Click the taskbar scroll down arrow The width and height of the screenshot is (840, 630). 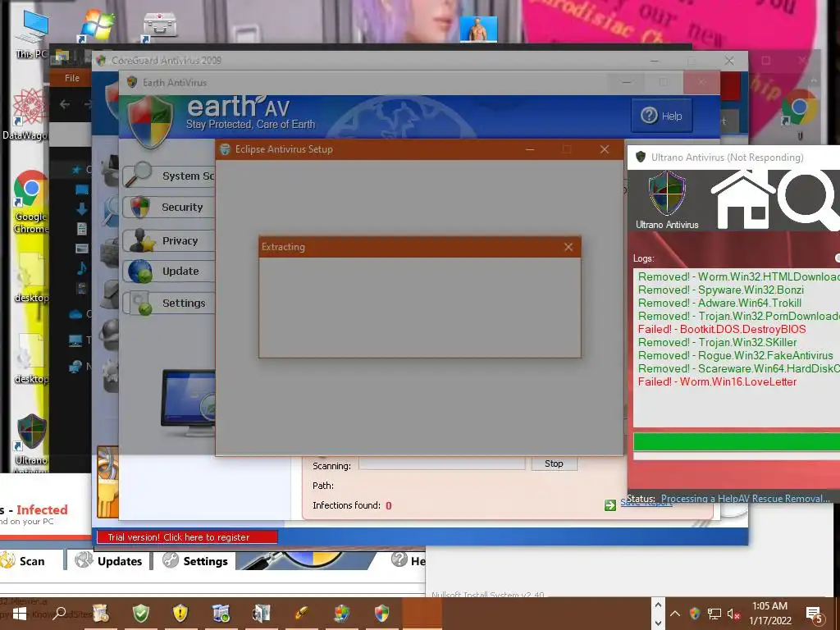659,623
